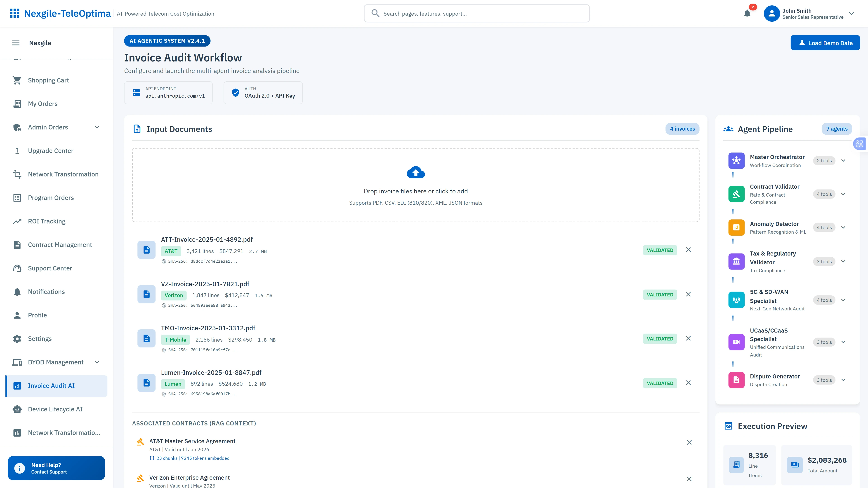Select the Anomaly Detector agent icon

736,227
